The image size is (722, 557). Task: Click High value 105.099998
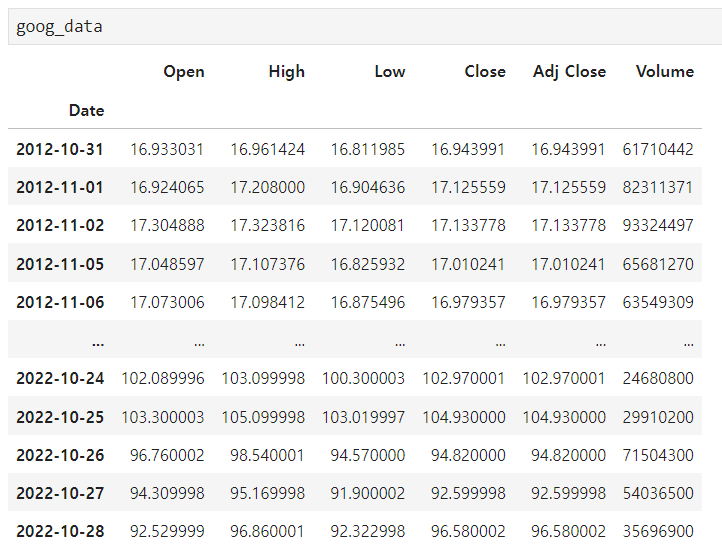click(x=263, y=417)
